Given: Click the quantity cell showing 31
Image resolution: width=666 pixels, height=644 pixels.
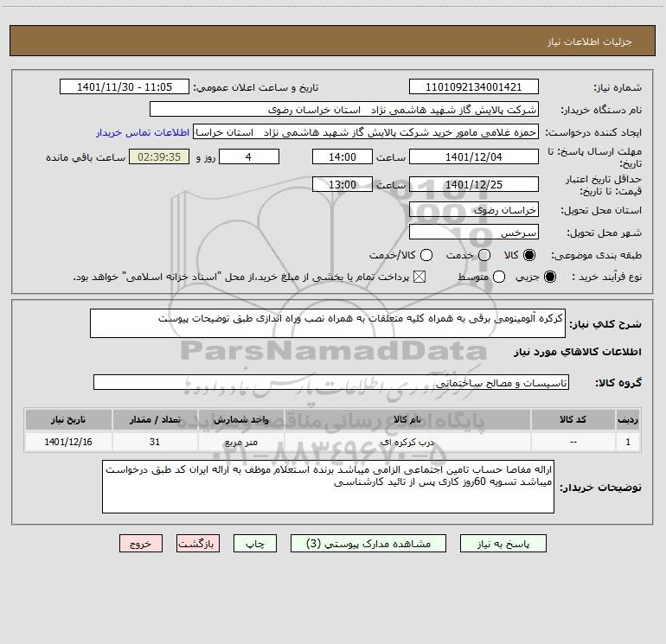Looking at the screenshot, I should click(x=155, y=442).
